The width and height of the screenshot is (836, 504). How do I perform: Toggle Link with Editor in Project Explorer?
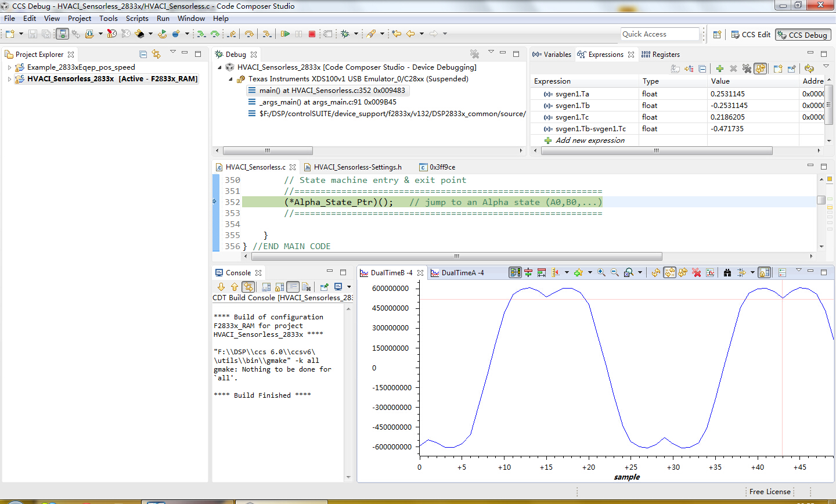coord(156,54)
